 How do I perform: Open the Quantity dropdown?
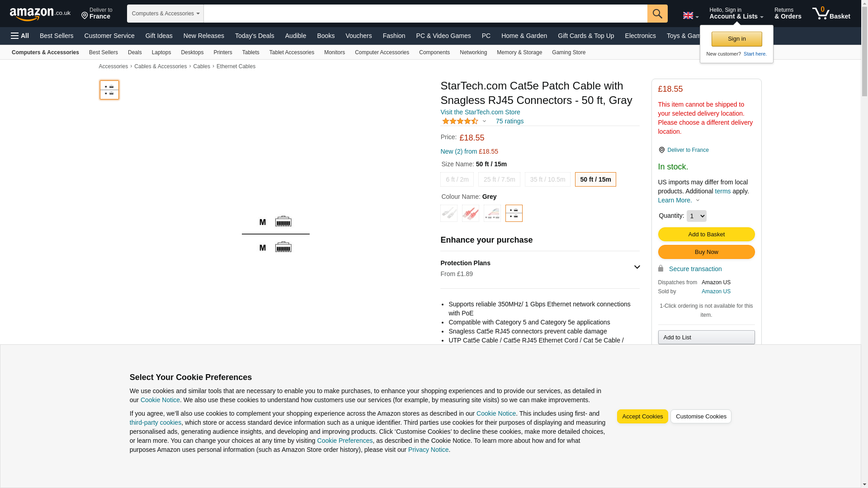[x=696, y=216]
